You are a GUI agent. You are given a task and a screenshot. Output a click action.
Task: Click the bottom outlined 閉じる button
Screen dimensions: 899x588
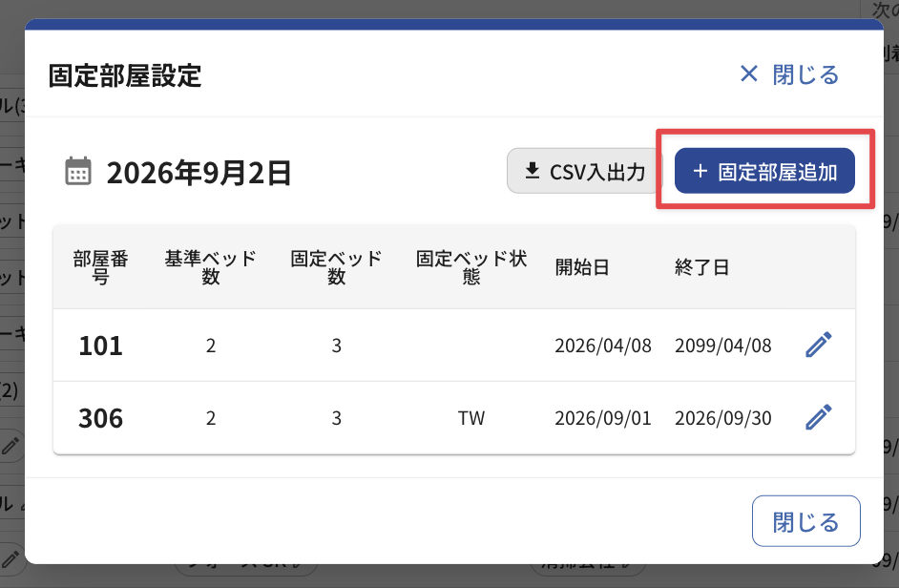coord(805,521)
